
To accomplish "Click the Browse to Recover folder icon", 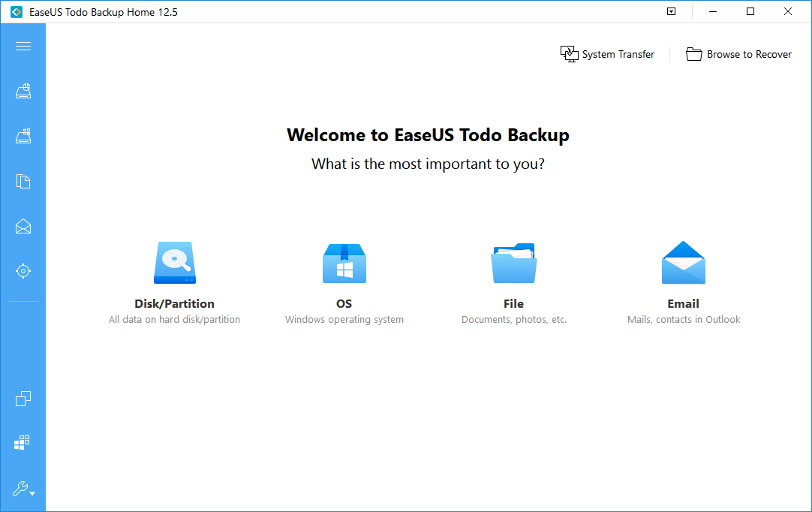I will coord(693,53).
